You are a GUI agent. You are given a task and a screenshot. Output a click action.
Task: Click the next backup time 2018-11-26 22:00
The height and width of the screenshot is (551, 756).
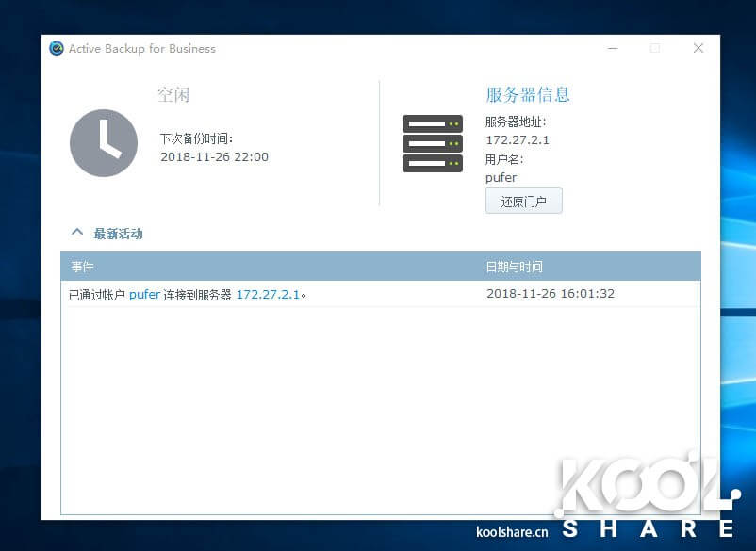pos(214,157)
